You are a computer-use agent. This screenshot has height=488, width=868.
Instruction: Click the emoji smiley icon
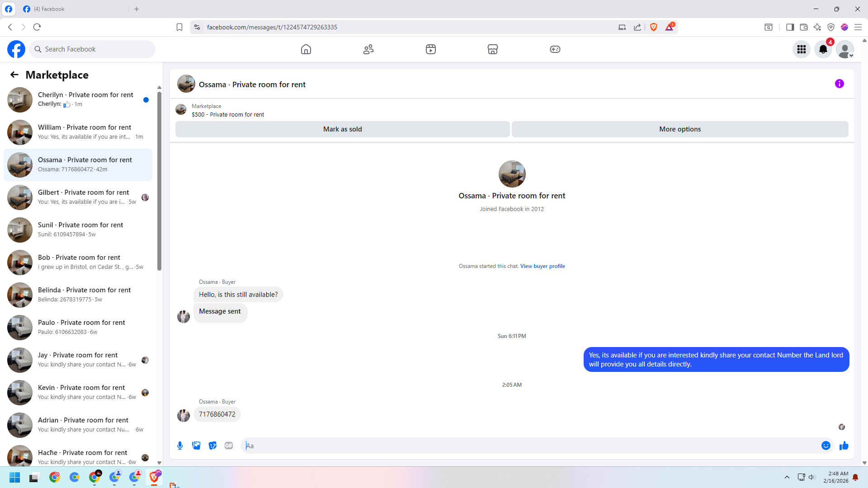(x=826, y=446)
